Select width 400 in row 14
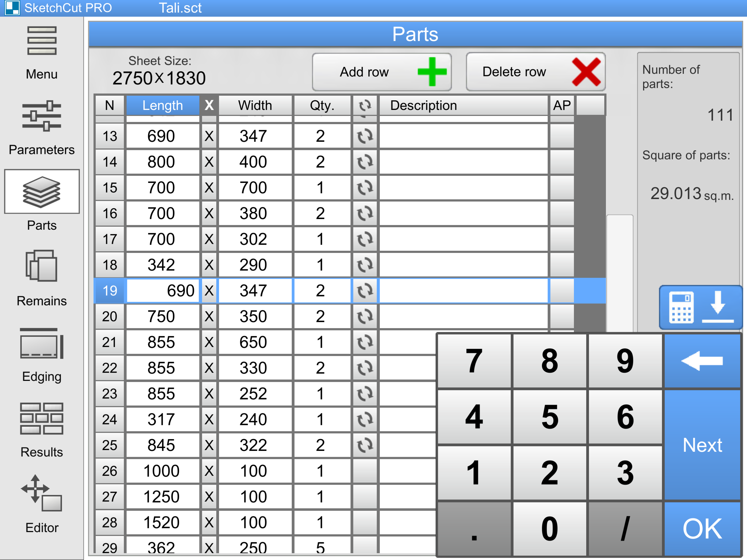 [255, 162]
